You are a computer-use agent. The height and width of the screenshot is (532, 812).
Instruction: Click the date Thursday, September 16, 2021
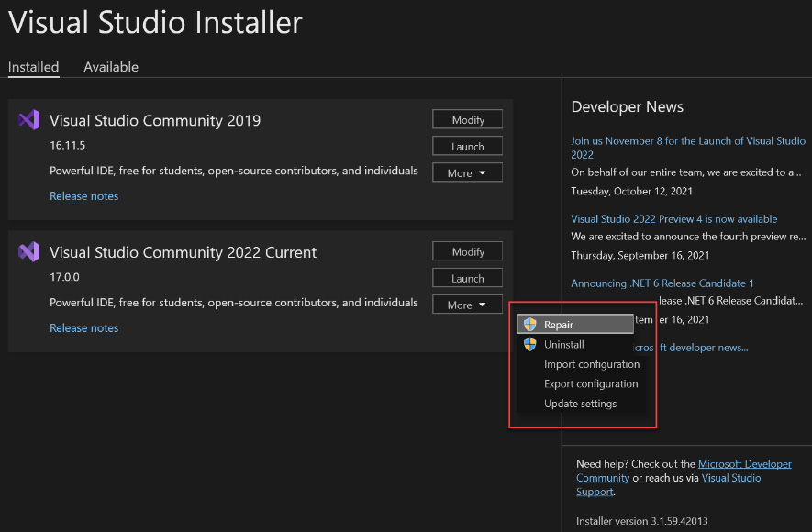click(640, 255)
